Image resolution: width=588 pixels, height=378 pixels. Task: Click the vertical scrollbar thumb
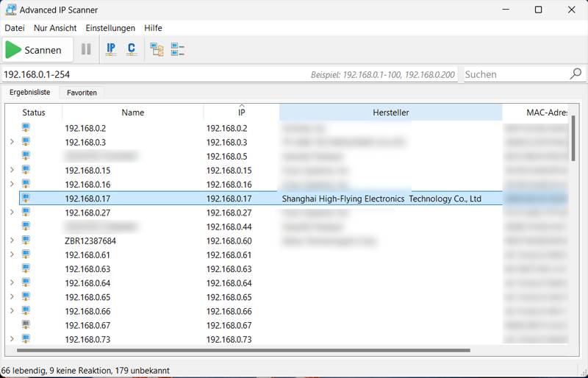click(x=573, y=138)
